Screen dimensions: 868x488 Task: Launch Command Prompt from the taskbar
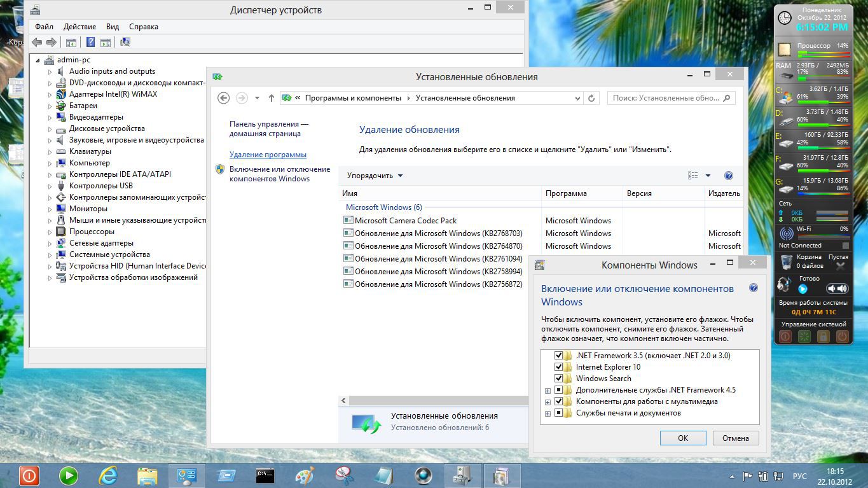[x=265, y=475]
